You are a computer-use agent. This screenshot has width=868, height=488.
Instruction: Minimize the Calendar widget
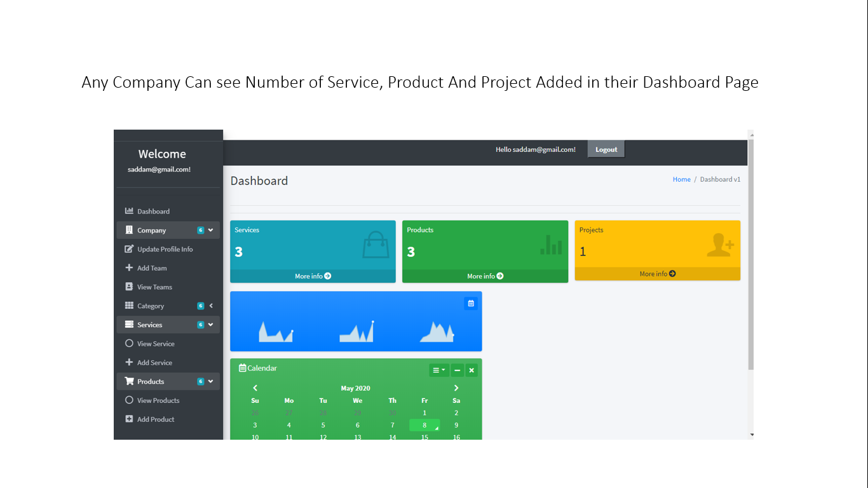[457, 370]
